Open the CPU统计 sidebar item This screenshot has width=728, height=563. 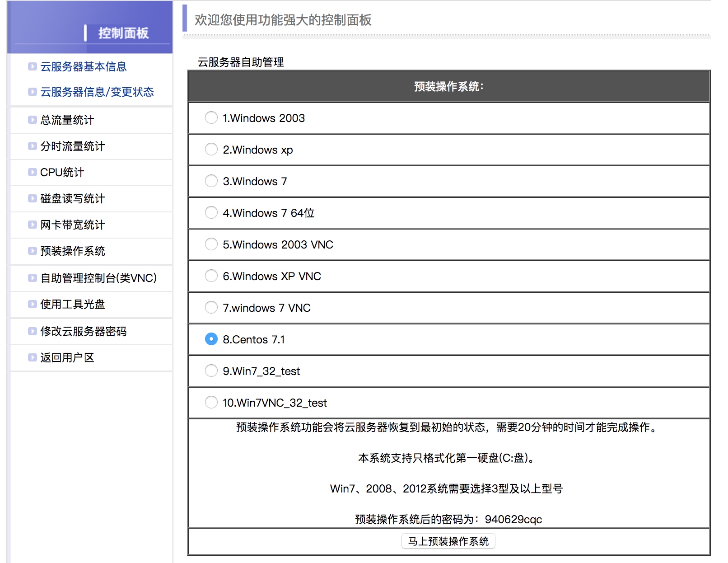[x=62, y=172]
